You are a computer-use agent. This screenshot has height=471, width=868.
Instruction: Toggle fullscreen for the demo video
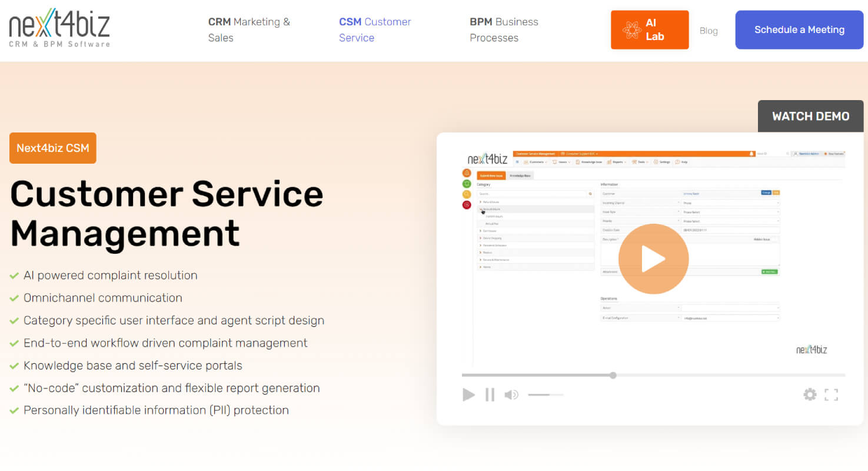click(x=831, y=394)
